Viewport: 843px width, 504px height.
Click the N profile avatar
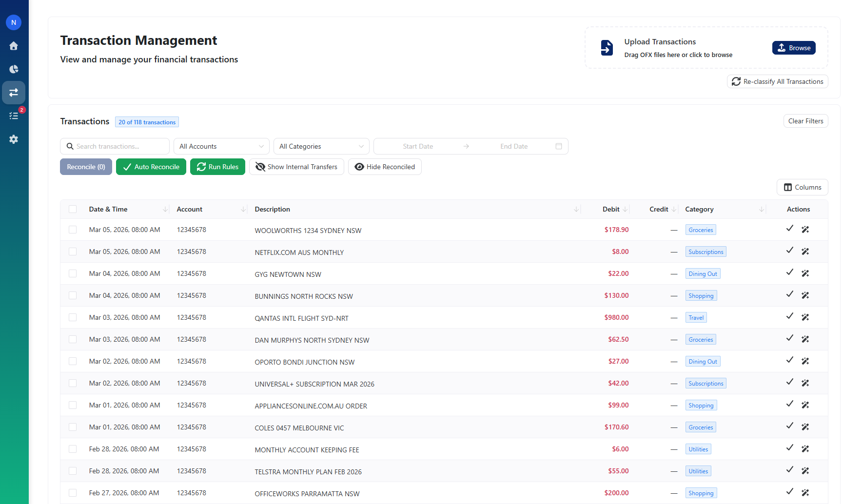tap(13, 22)
